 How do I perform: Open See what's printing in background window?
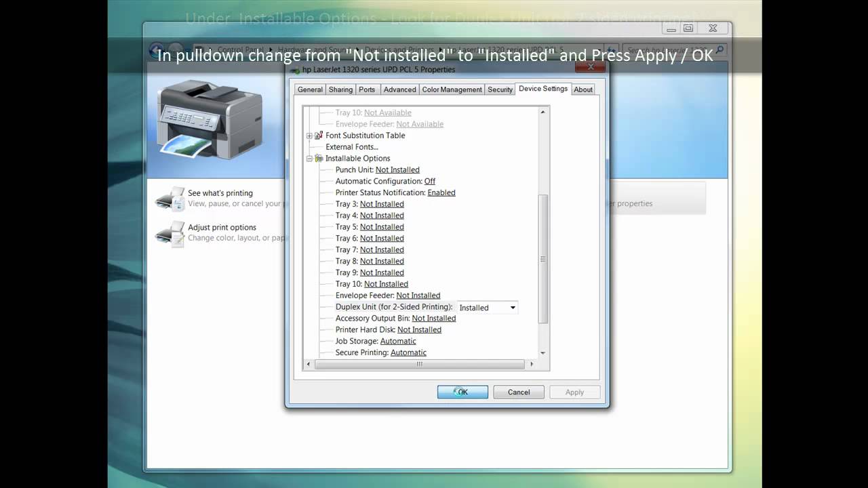click(220, 193)
